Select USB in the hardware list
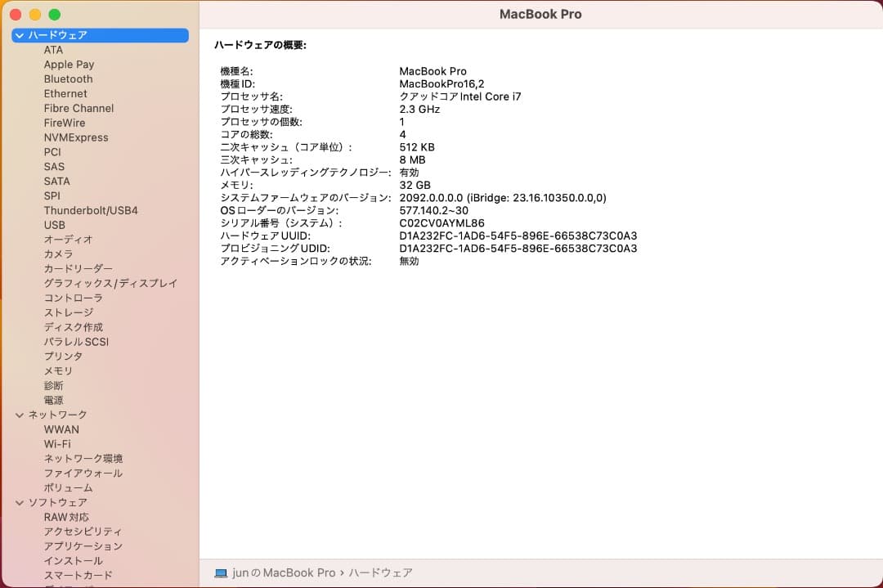Screen dimensions: 883x588 54,225
